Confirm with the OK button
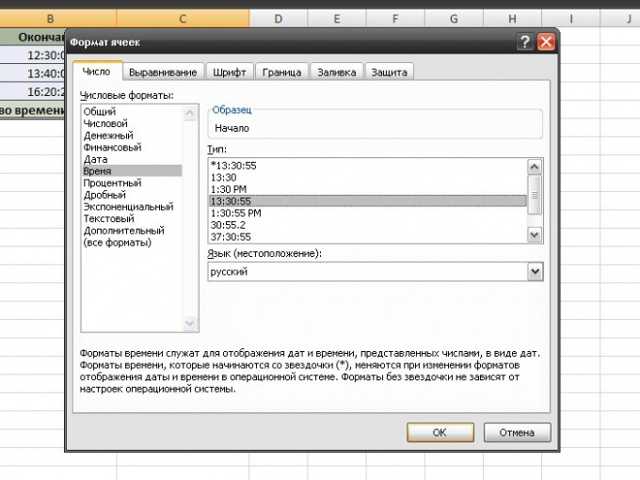This screenshot has width=640, height=480. pos(440,432)
